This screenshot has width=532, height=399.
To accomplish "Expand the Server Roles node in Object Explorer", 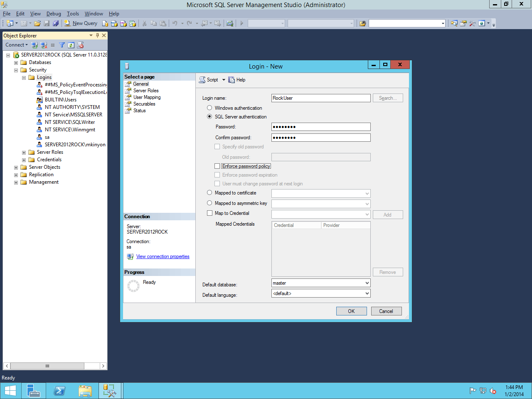I will 24,153.
